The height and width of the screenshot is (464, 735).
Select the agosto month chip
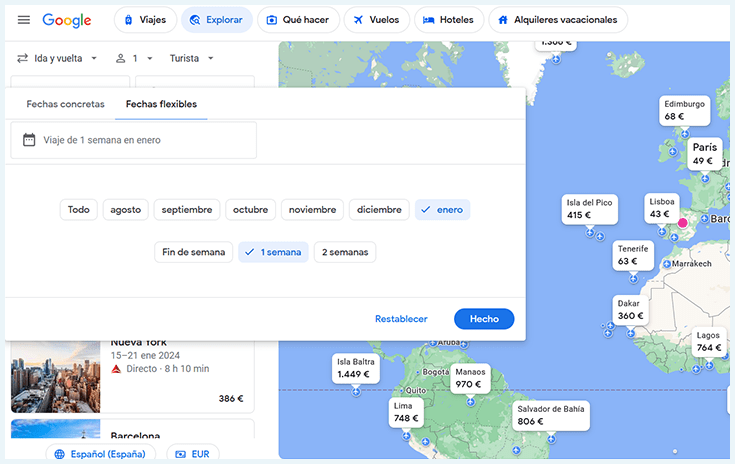(x=126, y=210)
